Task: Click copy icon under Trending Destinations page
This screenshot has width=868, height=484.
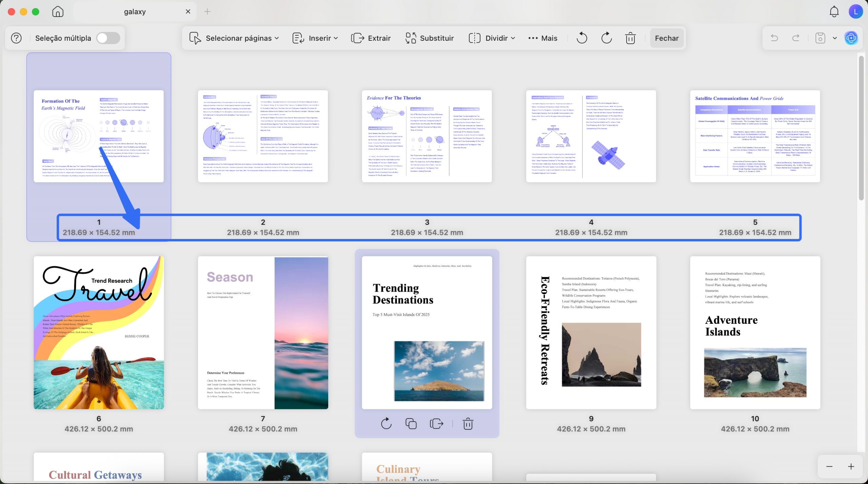Action: [x=411, y=424]
